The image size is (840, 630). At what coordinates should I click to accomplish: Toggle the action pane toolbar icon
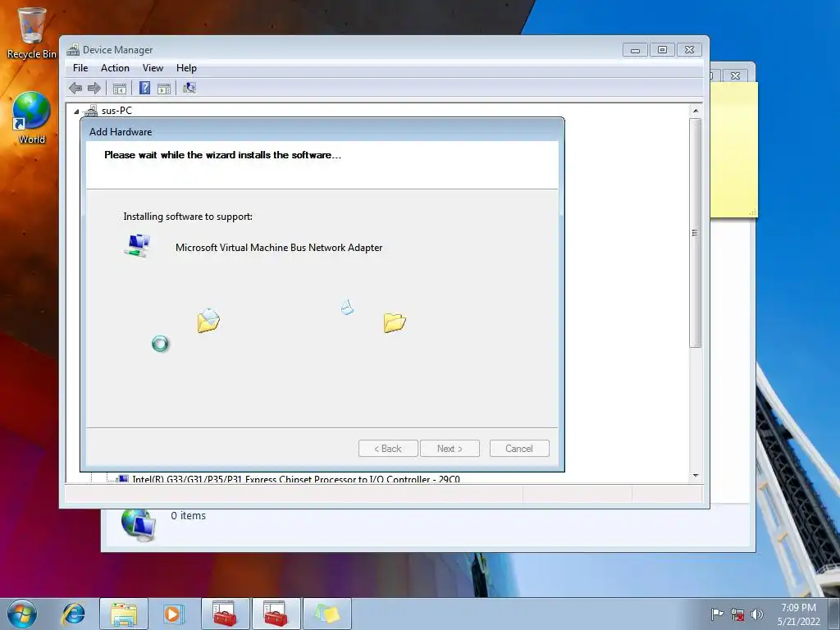click(164, 89)
